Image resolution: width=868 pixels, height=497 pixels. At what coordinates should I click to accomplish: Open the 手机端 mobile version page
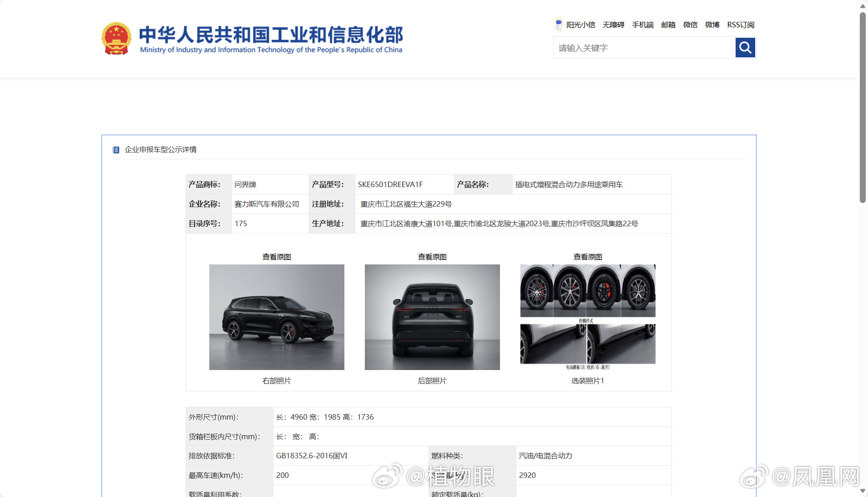[642, 25]
